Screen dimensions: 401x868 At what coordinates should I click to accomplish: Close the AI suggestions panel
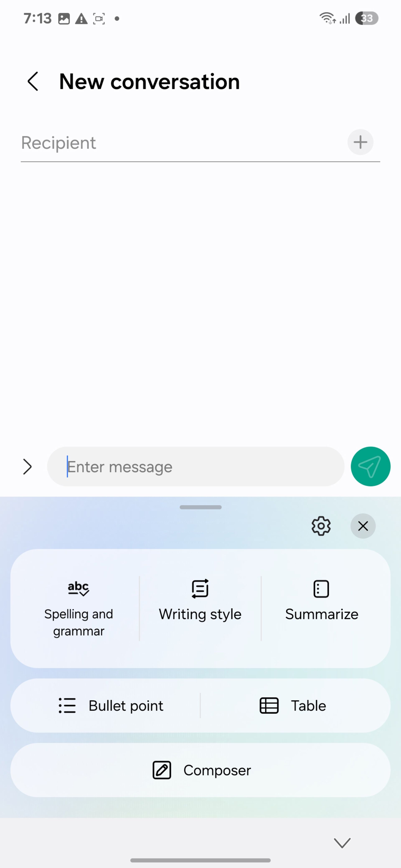[363, 526]
